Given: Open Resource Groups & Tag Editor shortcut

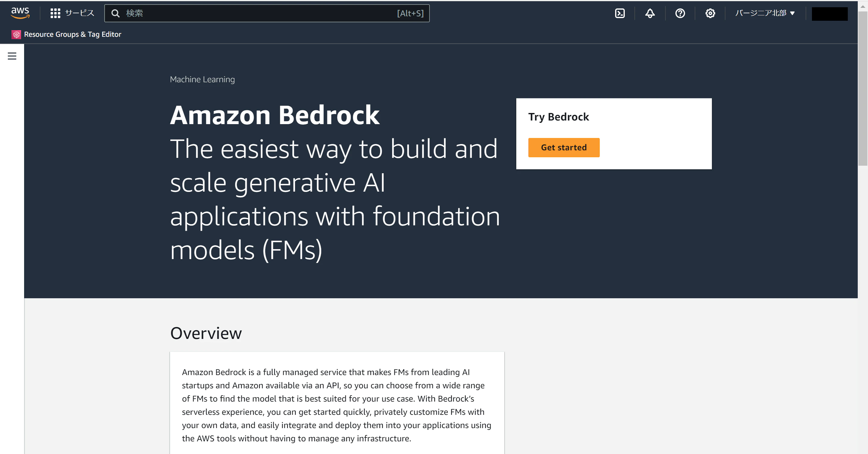Looking at the screenshot, I should click(72, 34).
